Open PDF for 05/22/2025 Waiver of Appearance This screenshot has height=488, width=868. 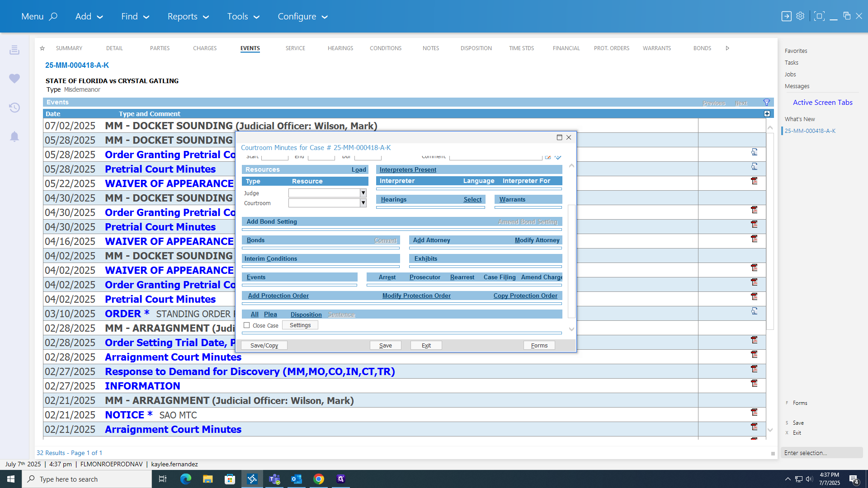tap(754, 181)
